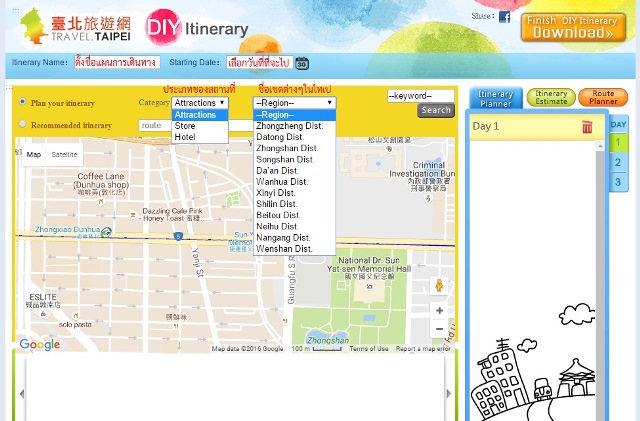Click Finish DIY Itinerary Download button
Viewport: 640px width, 421px height.
[x=573, y=27]
